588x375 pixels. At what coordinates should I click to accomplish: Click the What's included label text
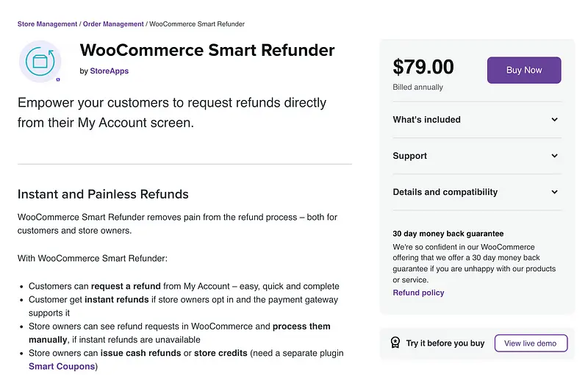[426, 120]
